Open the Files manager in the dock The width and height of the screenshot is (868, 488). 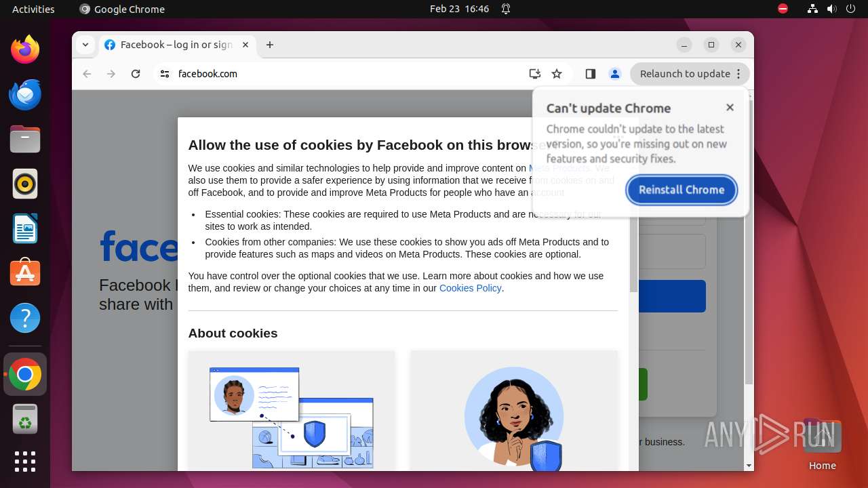coord(25,139)
